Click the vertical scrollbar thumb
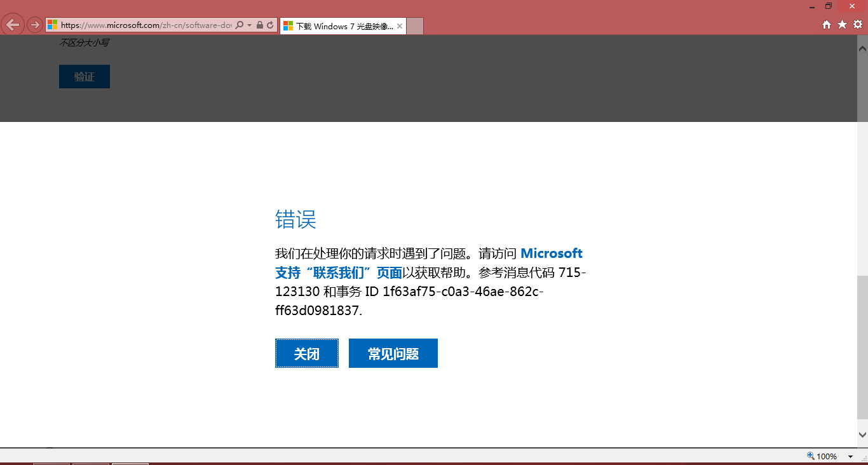Screen dimensions: 868x465 (862, 347)
